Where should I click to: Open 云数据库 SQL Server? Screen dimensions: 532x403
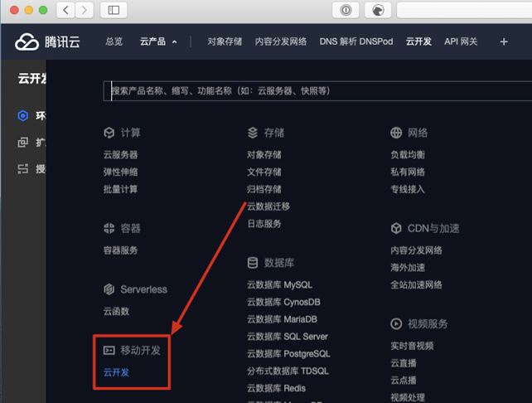click(x=288, y=337)
